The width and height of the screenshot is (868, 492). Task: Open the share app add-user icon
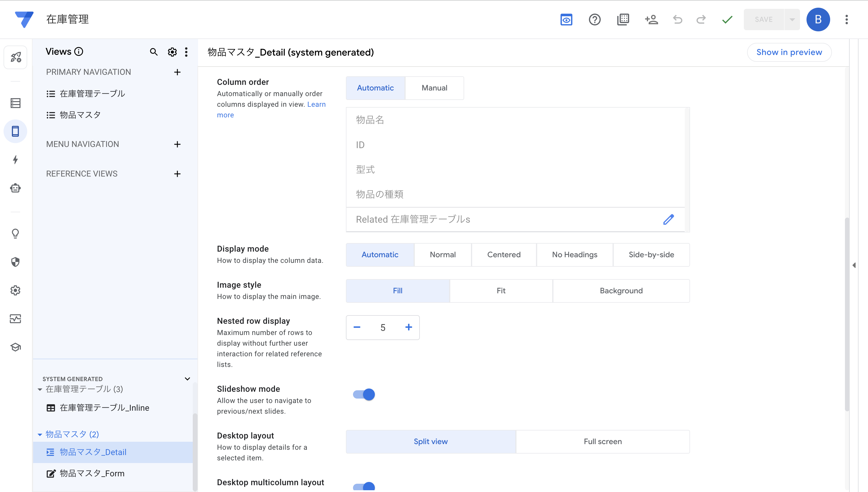(651, 20)
